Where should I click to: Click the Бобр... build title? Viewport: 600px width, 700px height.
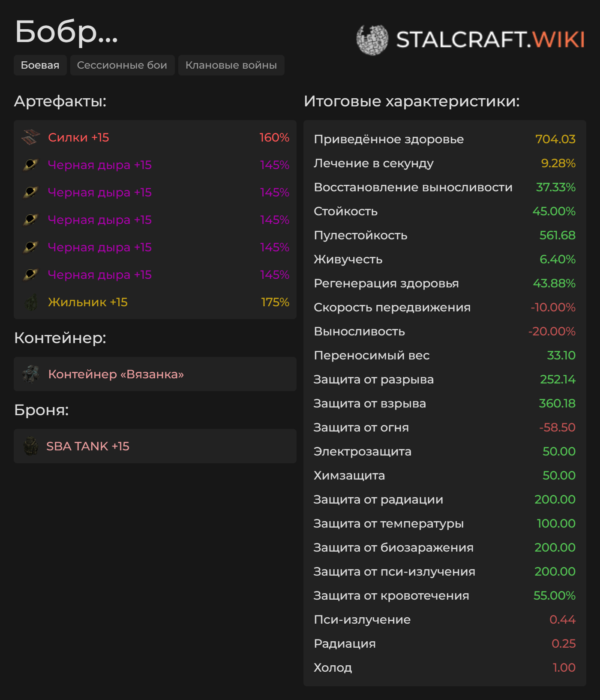pyautogui.click(x=66, y=32)
